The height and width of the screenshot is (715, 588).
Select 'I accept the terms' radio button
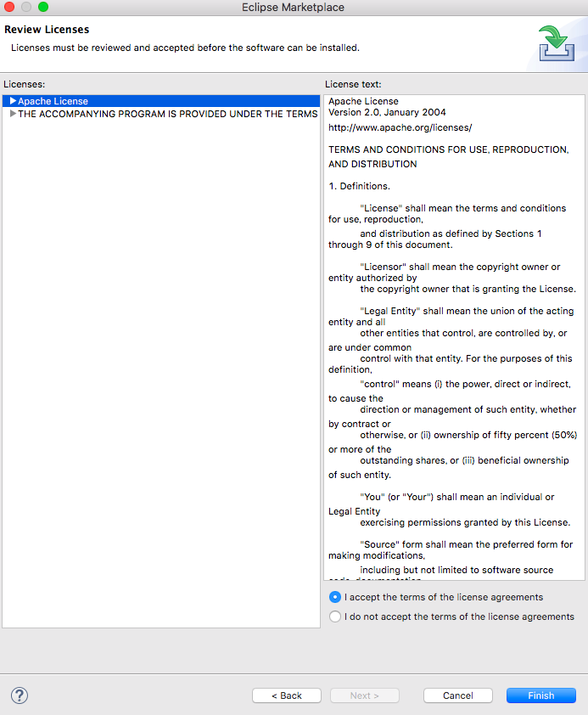pyautogui.click(x=335, y=597)
